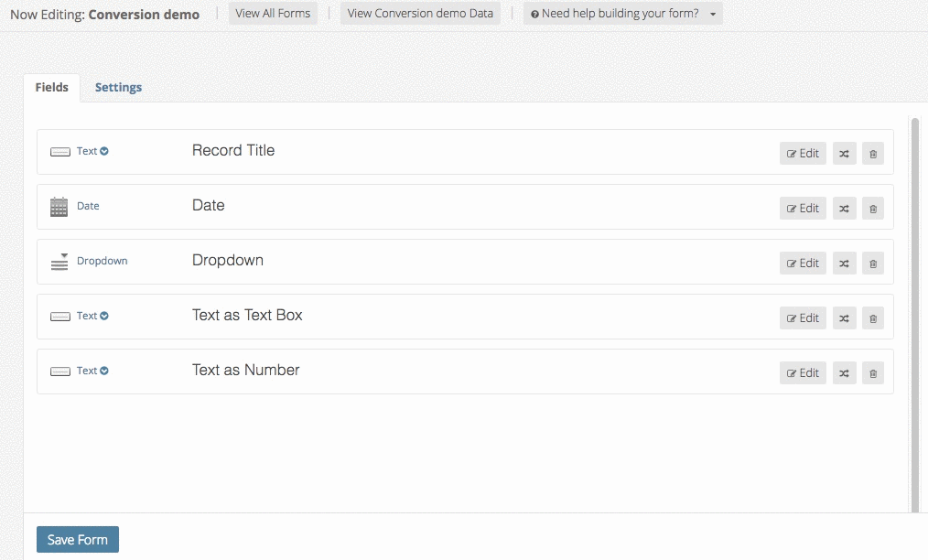Open View All Forms
This screenshot has width=928, height=560.
point(273,14)
